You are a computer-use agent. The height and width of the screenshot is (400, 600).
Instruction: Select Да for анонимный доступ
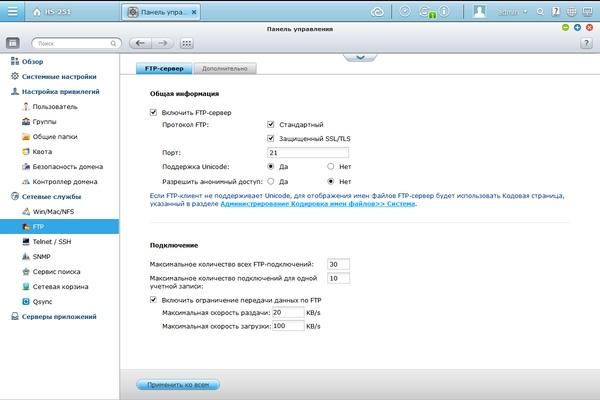[271, 181]
